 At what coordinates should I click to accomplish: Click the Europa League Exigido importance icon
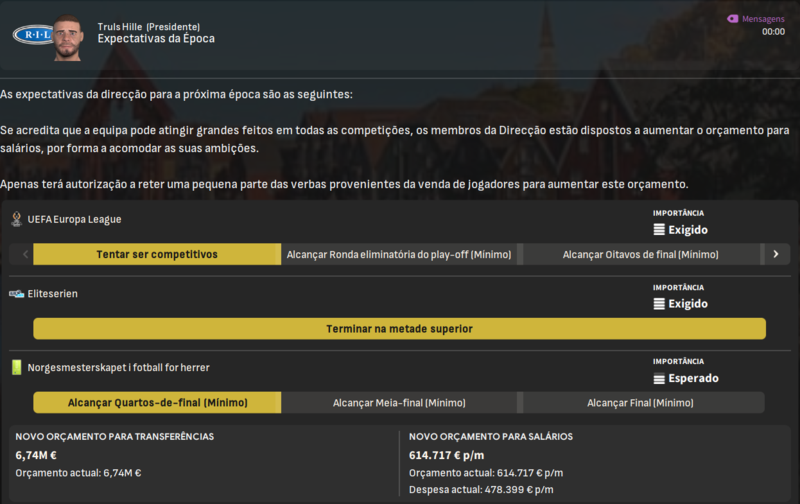point(659,230)
